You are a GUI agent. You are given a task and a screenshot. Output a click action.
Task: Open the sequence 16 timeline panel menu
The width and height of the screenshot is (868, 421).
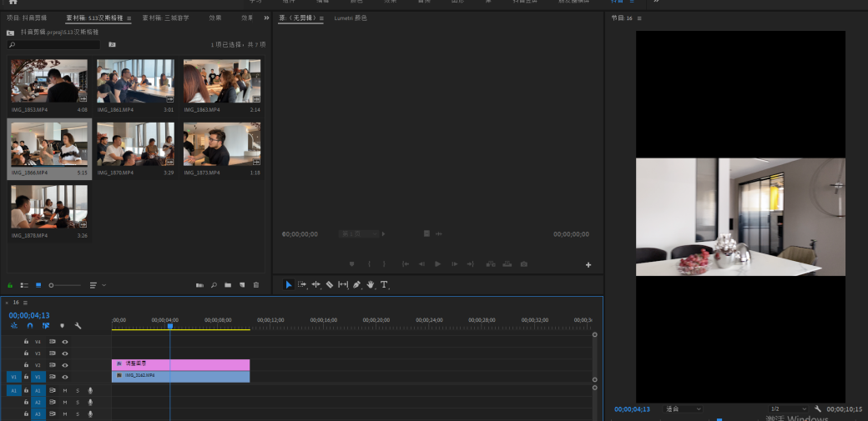click(26, 303)
